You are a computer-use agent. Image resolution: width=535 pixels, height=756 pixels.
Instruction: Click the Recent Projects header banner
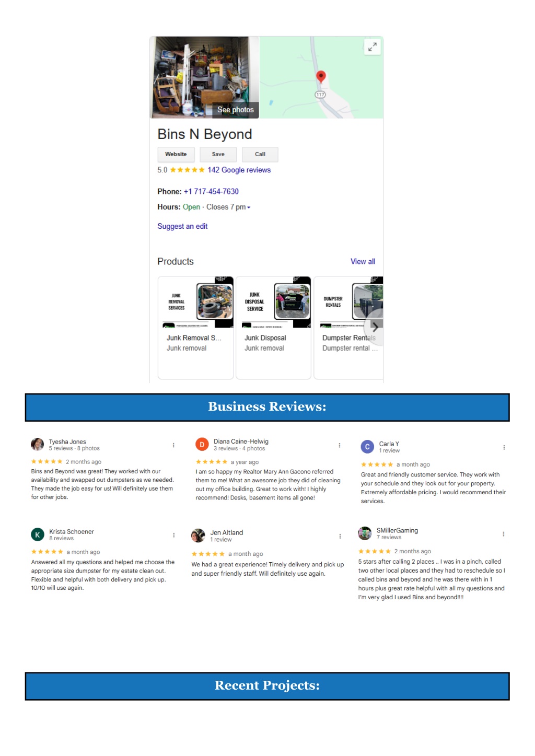[x=267, y=685]
